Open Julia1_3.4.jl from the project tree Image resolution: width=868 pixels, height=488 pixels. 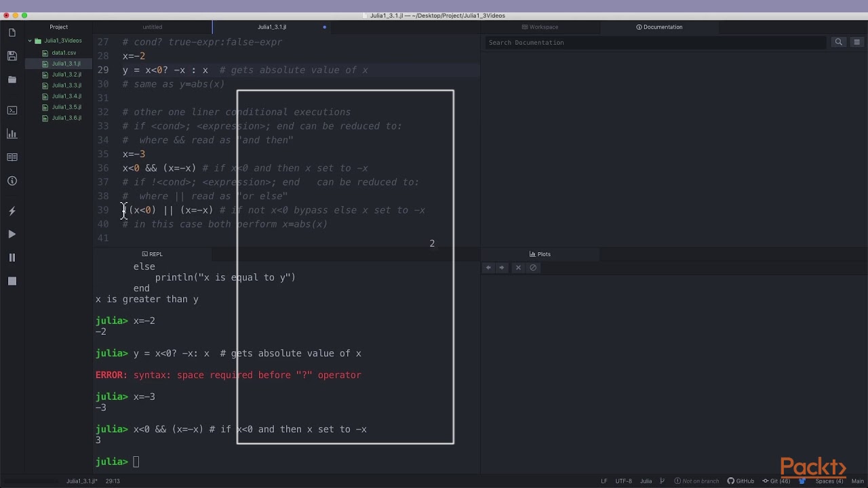tap(66, 96)
